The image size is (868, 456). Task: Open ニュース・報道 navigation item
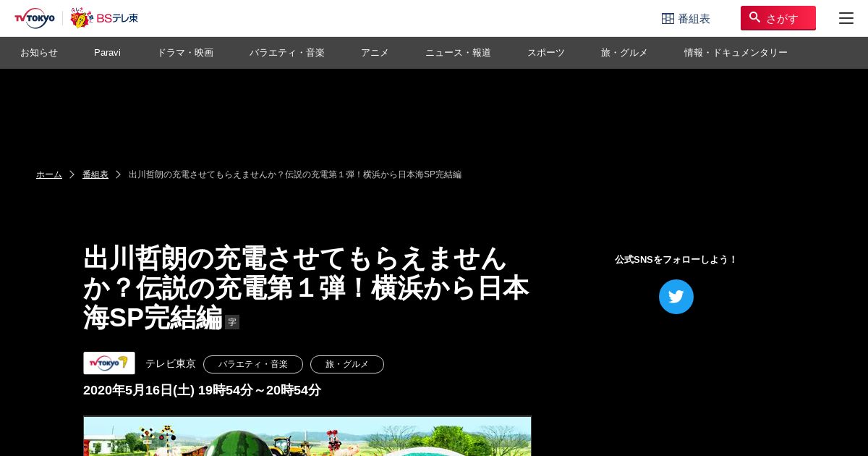(x=458, y=53)
